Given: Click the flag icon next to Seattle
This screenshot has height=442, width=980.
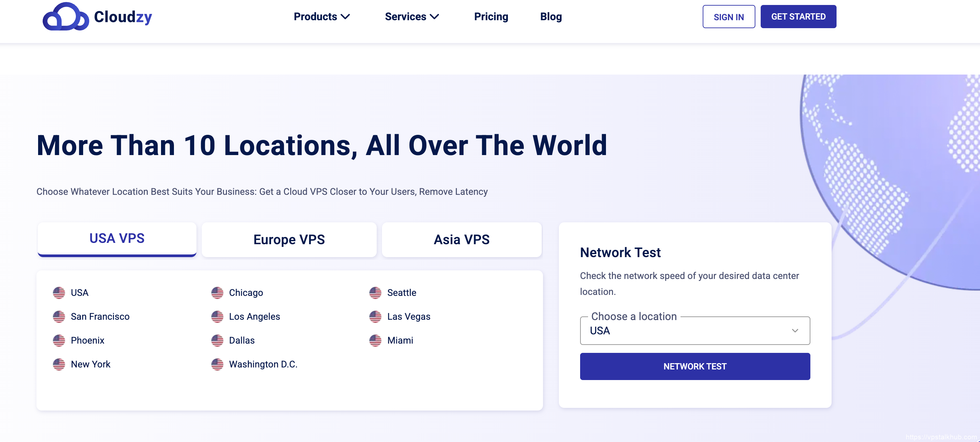Looking at the screenshot, I should tap(375, 293).
